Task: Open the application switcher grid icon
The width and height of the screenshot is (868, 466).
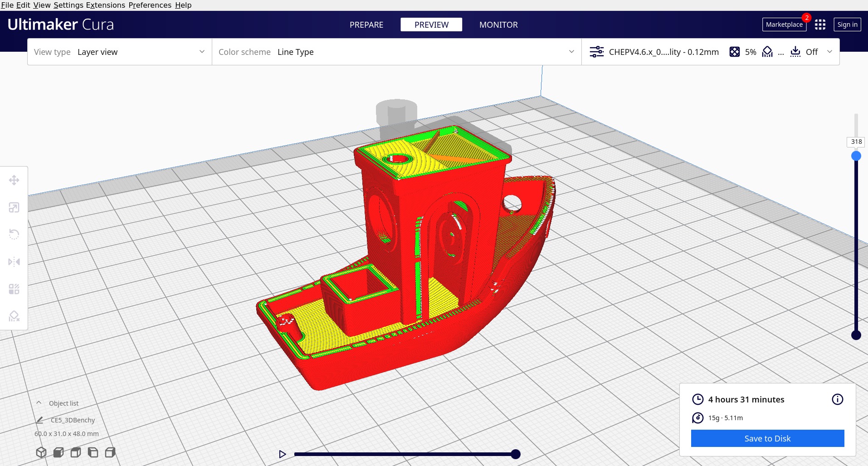Action: coord(820,25)
